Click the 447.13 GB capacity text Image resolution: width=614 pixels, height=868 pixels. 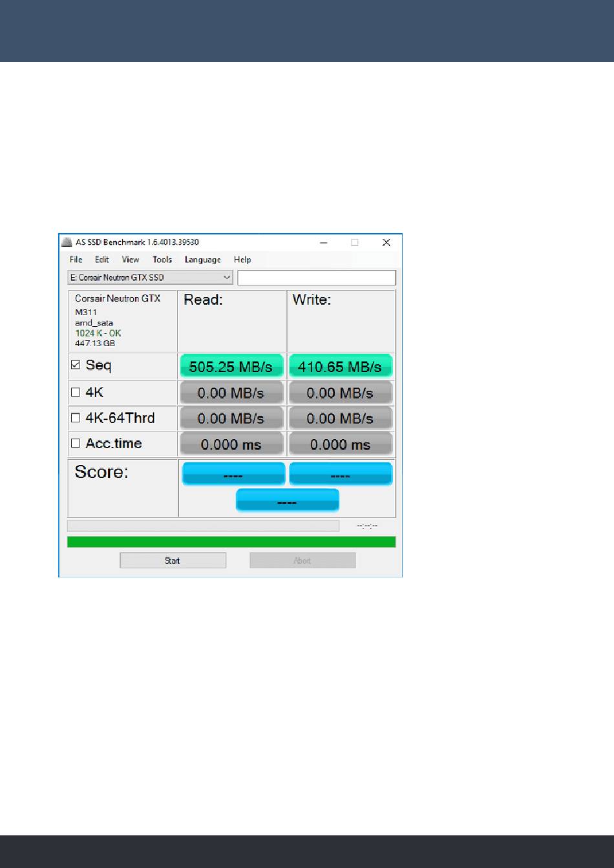tap(95, 344)
